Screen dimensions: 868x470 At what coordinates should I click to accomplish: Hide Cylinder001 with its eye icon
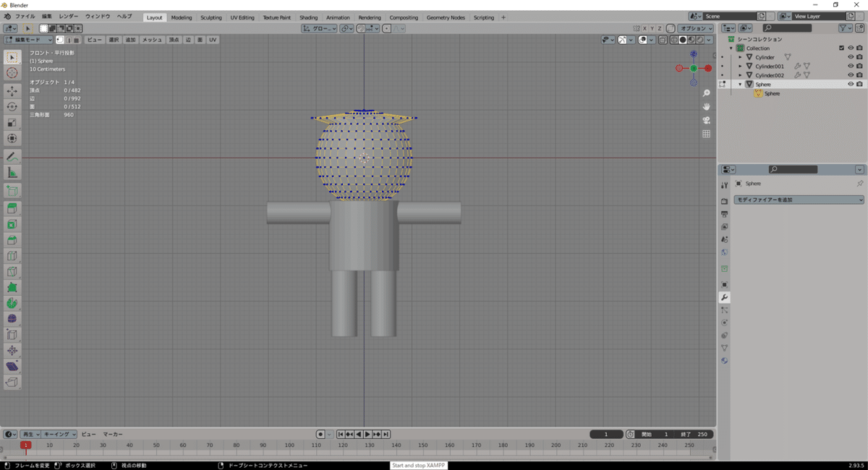851,67
